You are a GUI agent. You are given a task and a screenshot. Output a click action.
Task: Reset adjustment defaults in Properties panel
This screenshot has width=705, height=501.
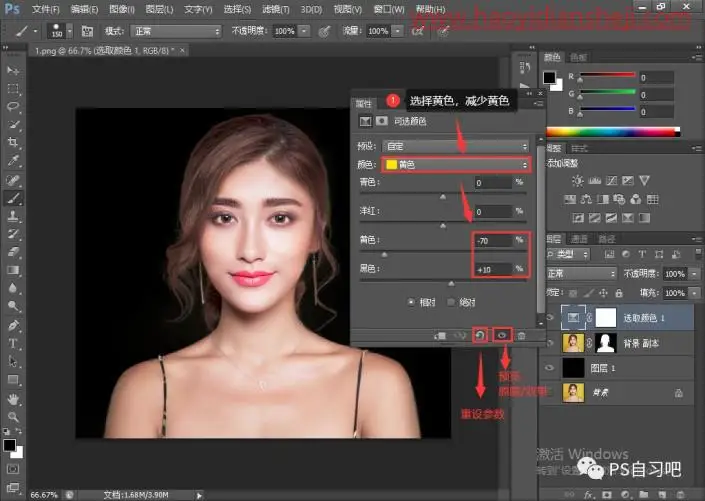480,335
